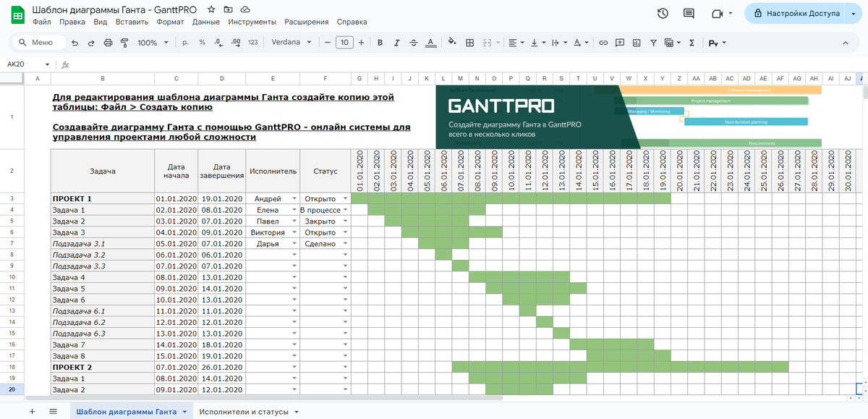Screen dimensions: 868x419
Task: Move document to a folder
Action: 229,9
